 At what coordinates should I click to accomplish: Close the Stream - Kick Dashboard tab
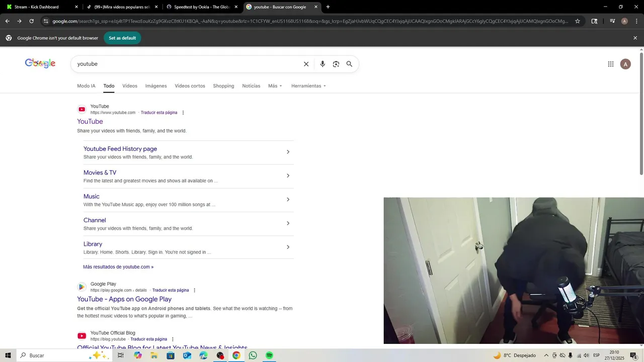pyautogui.click(x=76, y=7)
